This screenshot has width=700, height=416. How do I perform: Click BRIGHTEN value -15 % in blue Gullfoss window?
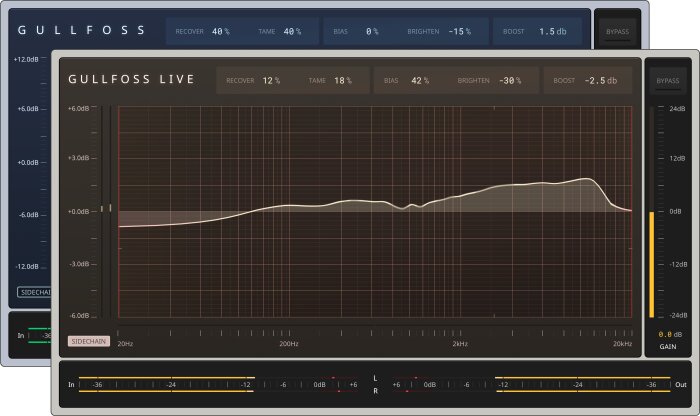(x=459, y=32)
